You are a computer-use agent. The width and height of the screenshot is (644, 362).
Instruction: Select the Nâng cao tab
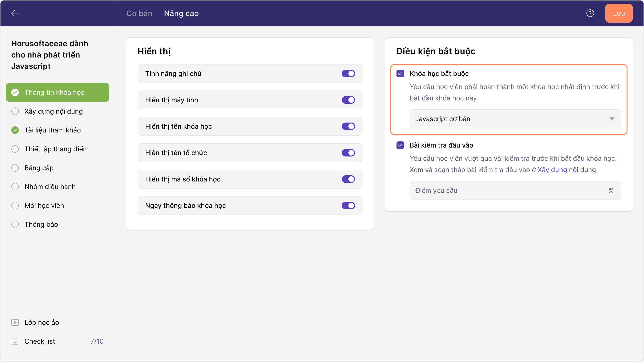(181, 13)
